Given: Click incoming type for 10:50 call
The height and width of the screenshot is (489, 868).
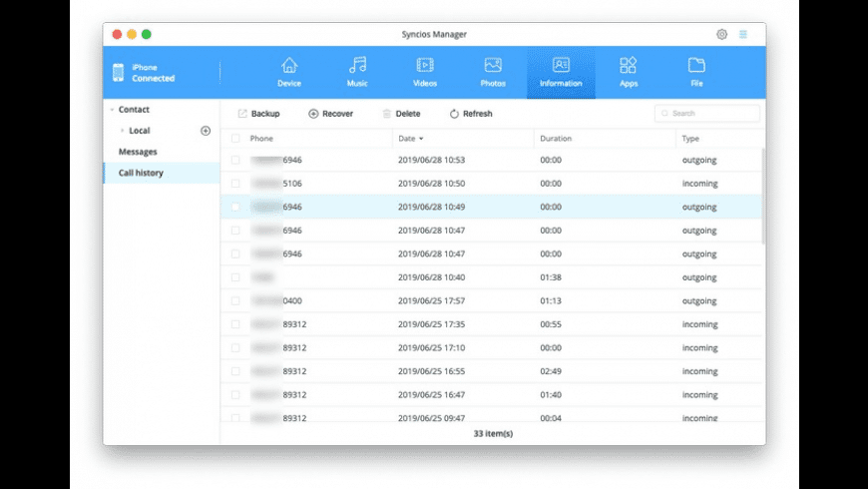Looking at the screenshot, I should (x=699, y=184).
